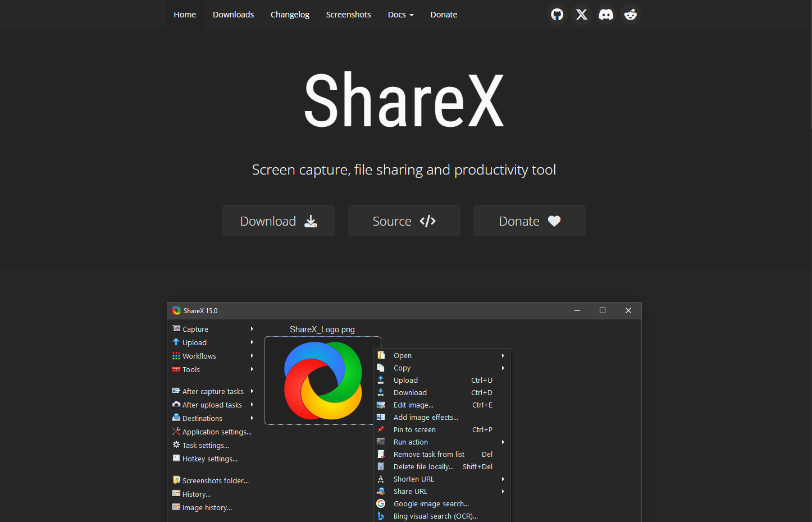This screenshot has height=522, width=812.
Task: Expand the Run action submenu arrow
Action: (x=503, y=442)
